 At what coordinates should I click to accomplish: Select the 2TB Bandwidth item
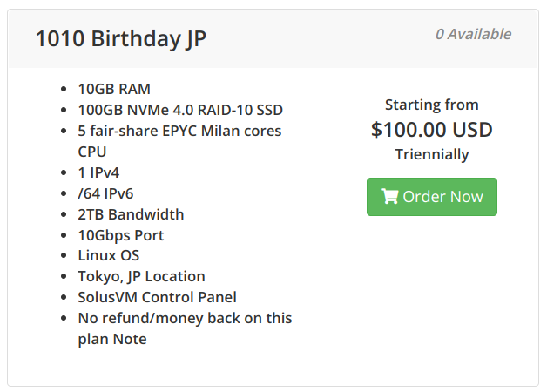[131, 214]
